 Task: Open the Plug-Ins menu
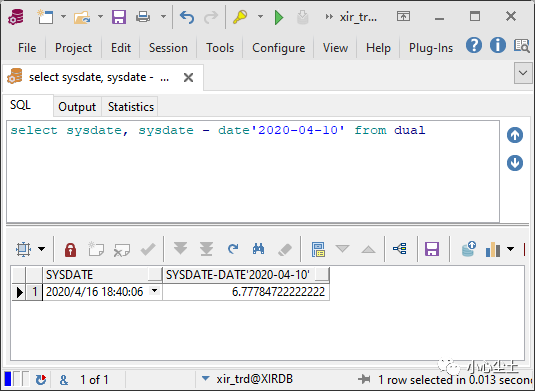pyautogui.click(x=431, y=48)
